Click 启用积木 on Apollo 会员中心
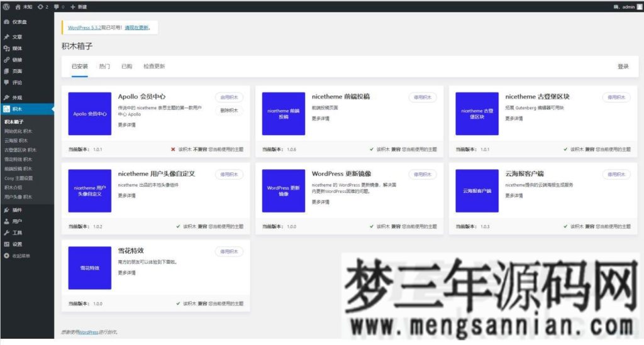 click(x=229, y=97)
